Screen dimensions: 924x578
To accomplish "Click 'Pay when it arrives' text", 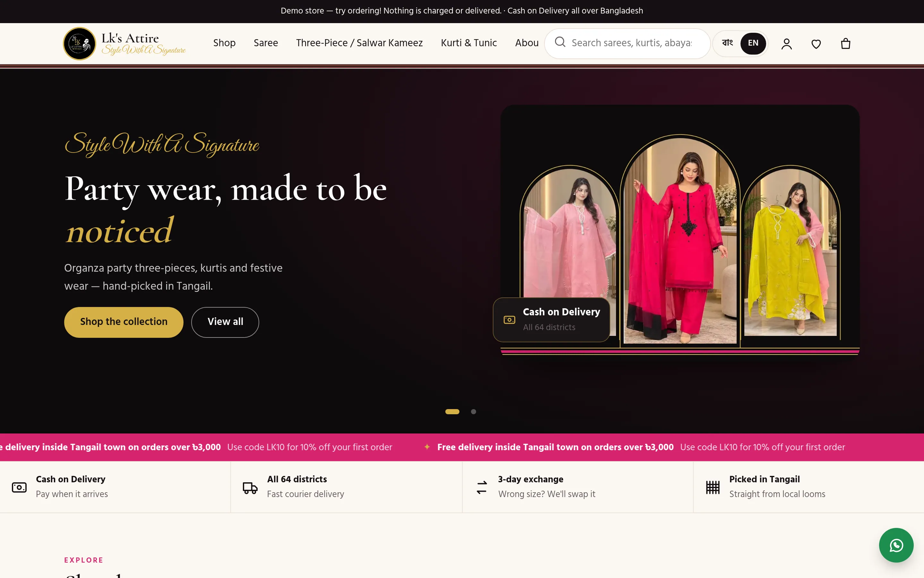I will click(x=72, y=494).
